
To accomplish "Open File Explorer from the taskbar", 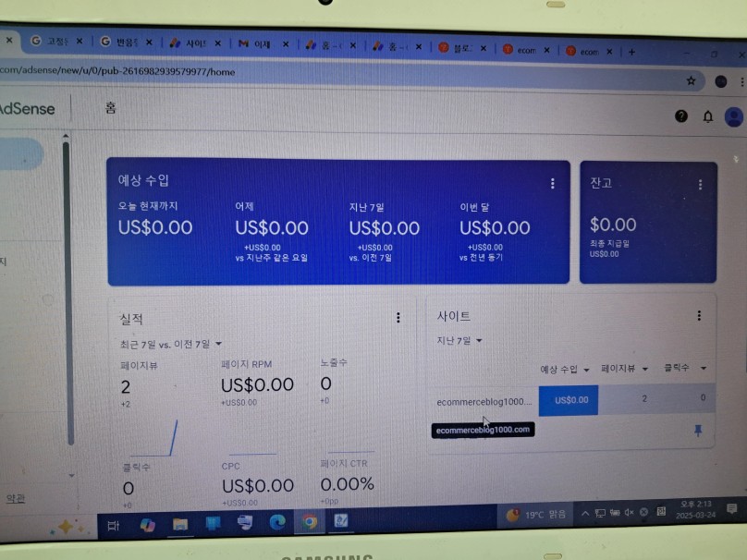I will (x=180, y=525).
